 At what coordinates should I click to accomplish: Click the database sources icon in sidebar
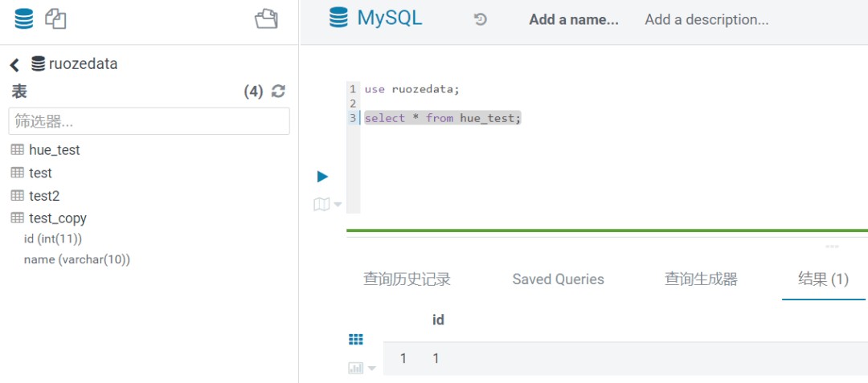(x=24, y=18)
